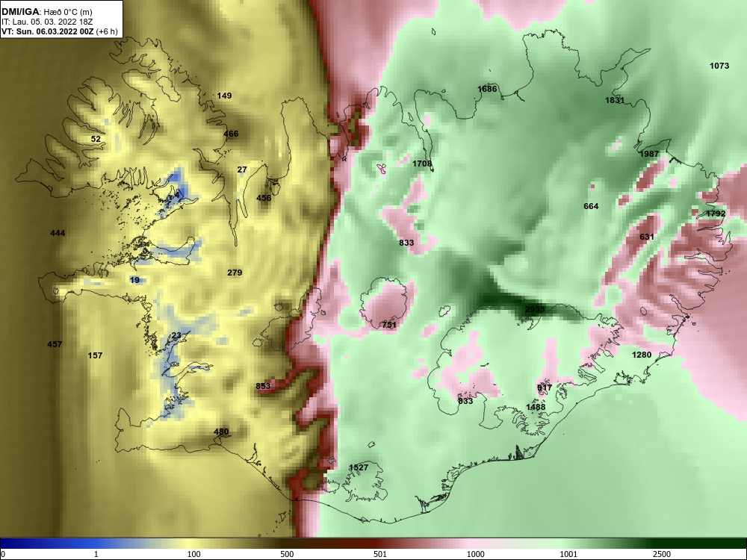Viewport: 747px width, 560px height.
Task: Click the 1280 height label
Action: [641, 355]
